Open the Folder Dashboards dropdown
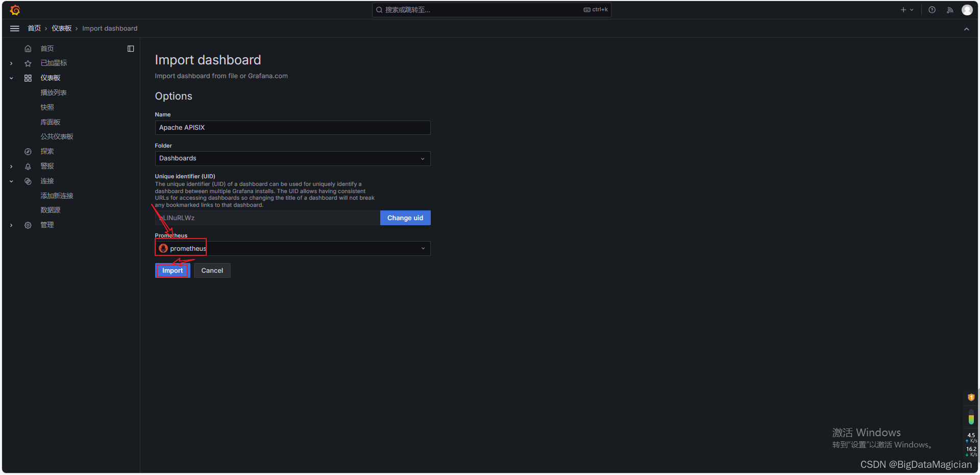 292,158
